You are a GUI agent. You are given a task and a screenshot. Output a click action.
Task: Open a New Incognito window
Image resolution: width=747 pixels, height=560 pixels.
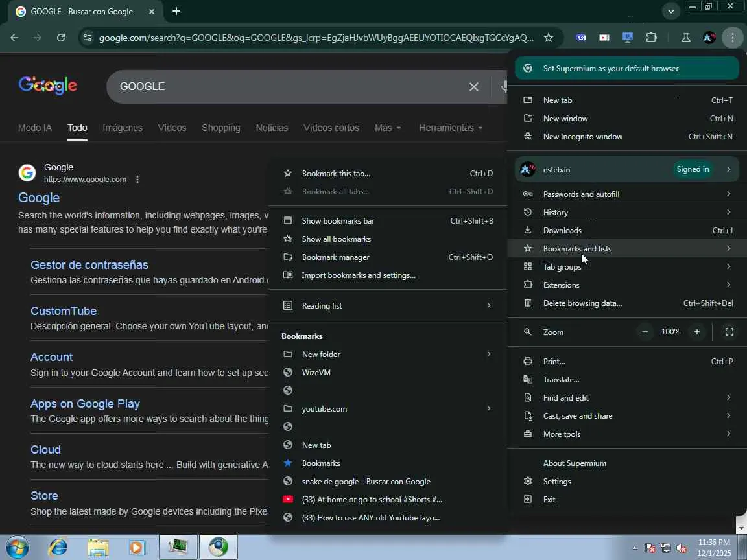pyautogui.click(x=628, y=137)
